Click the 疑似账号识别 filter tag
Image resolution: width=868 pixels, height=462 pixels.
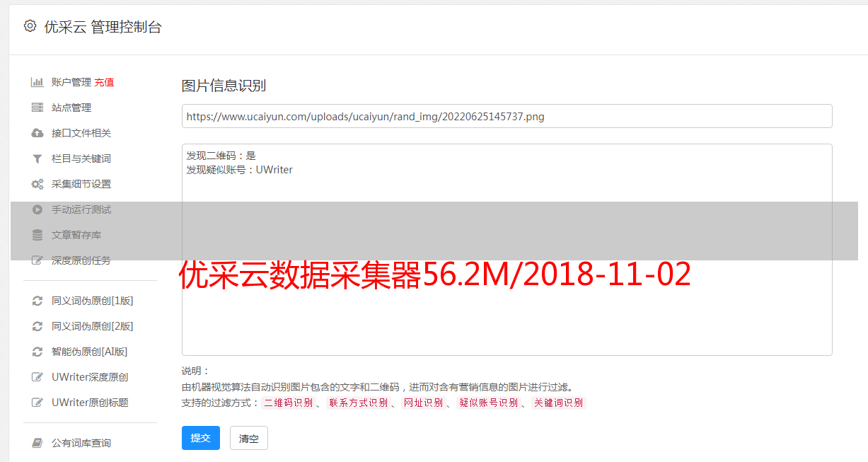(489, 403)
